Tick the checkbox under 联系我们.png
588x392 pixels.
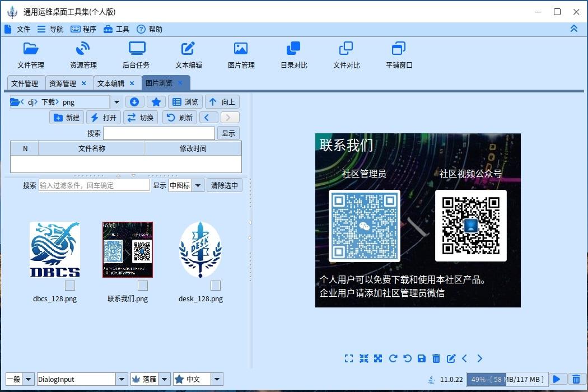click(142, 286)
